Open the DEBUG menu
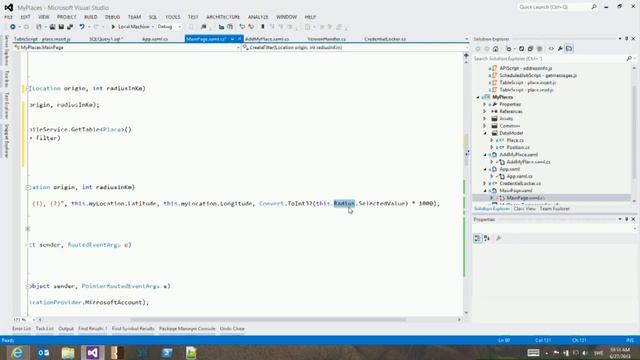 tap(113, 17)
